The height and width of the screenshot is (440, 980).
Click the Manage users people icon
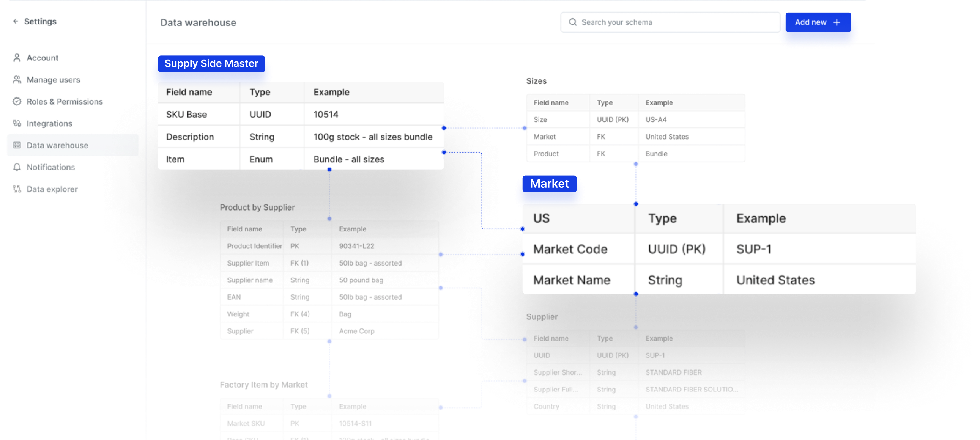pyautogui.click(x=17, y=80)
